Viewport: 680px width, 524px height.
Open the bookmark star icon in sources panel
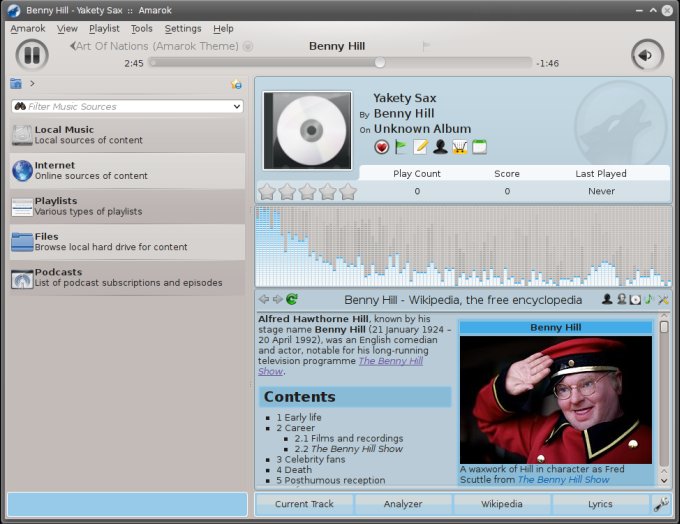click(x=236, y=84)
